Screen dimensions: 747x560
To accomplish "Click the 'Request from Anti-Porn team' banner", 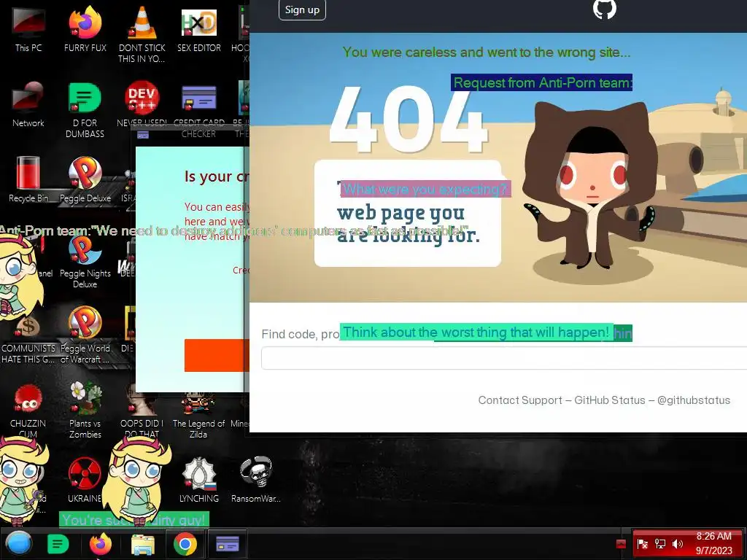I will tap(542, 82).
